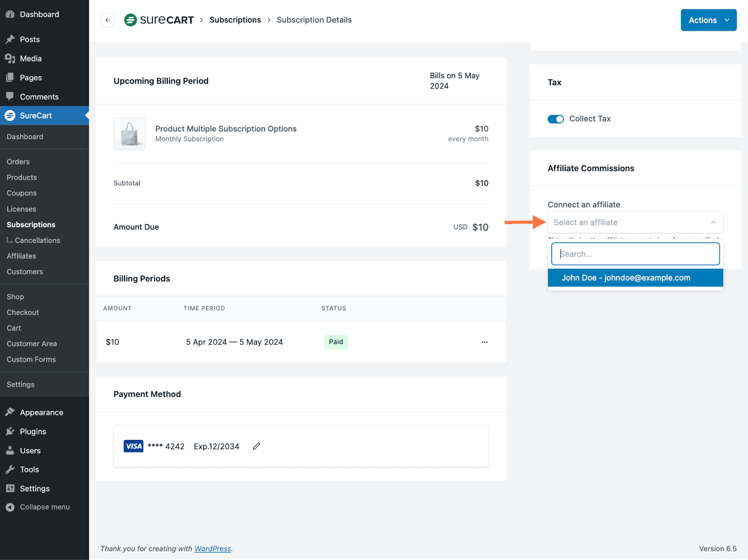Edit the payment method with pencil icon
This screenshot has width=748, height=560.
(x=256, y=446)
